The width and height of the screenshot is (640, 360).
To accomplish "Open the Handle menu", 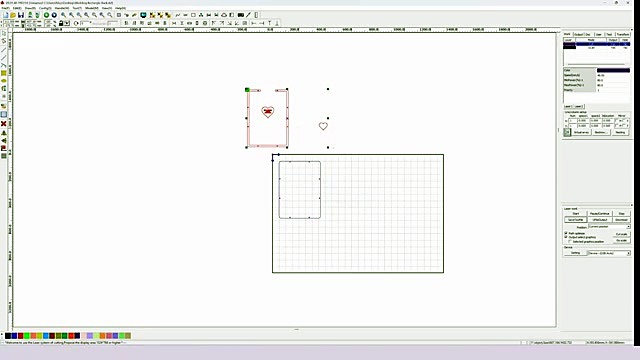I will tap(62, 8).
